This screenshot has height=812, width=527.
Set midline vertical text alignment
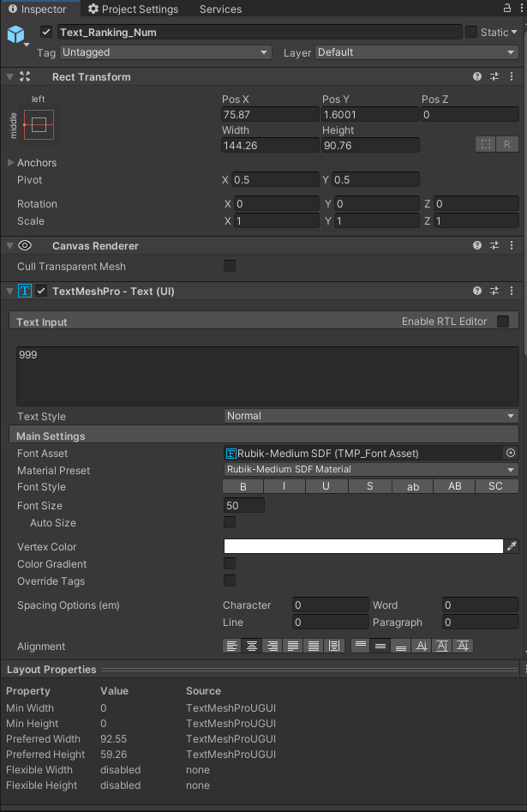(442, 647)
